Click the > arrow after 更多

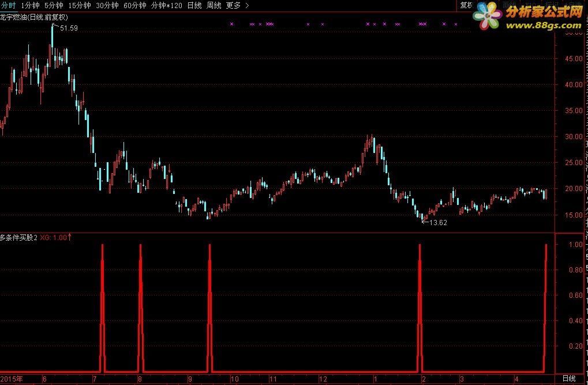pos(247,5)
